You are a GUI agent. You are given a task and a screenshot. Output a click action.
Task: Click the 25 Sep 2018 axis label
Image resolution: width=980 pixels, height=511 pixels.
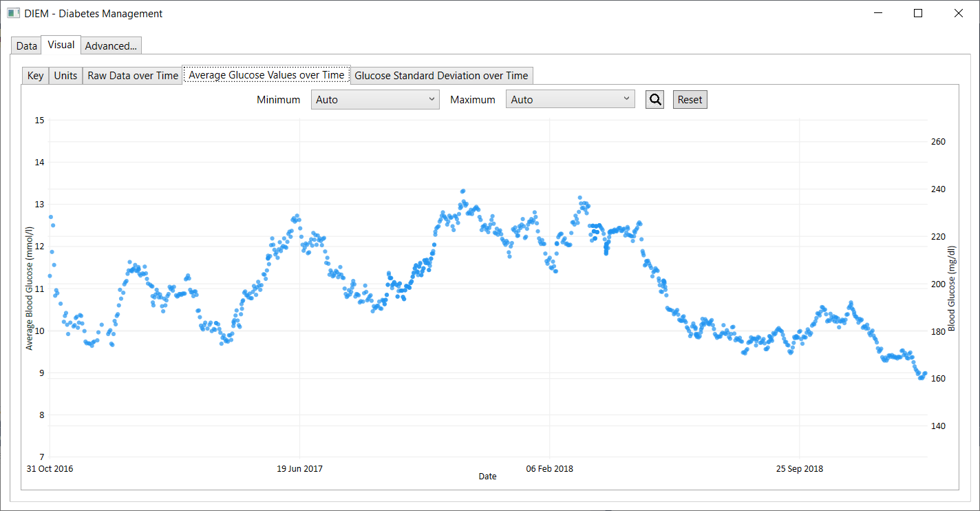pyautogui.click(x=800, y=469)
